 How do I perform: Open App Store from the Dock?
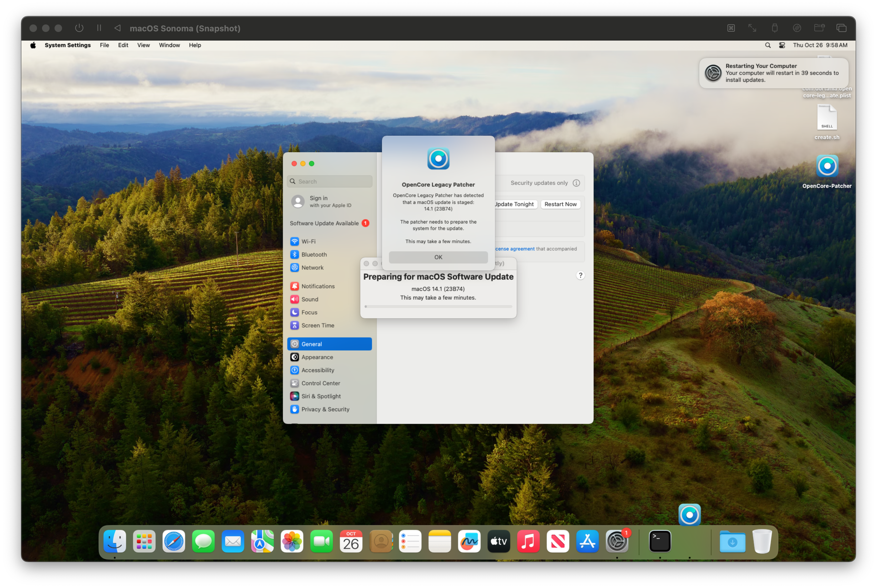coord(588,542)
